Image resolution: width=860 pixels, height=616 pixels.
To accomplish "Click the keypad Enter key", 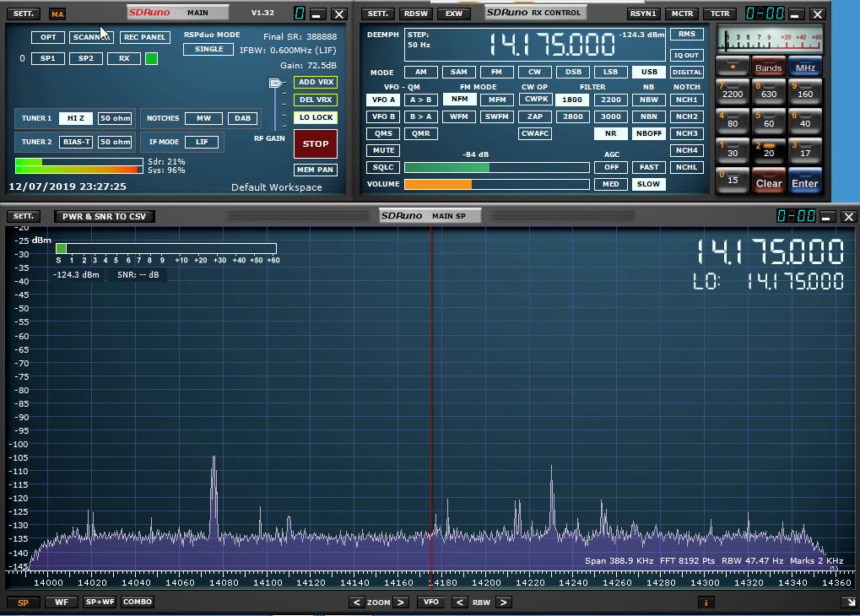I will (805, 182).
